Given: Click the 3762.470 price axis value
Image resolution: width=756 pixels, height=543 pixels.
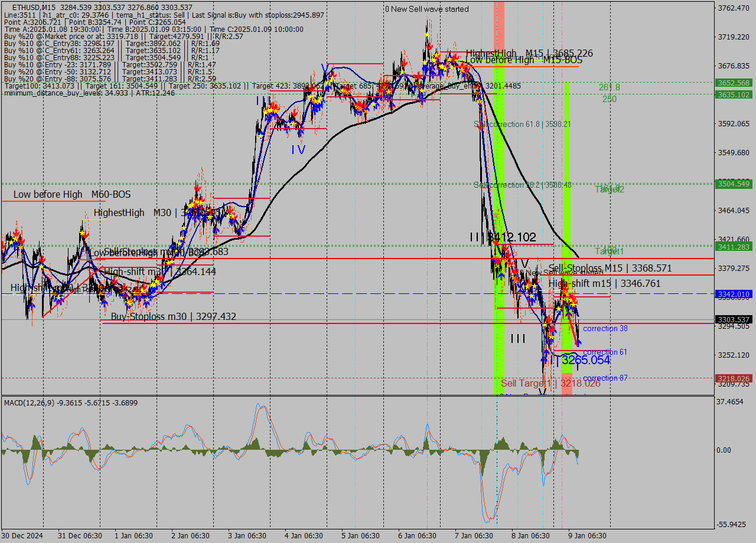Looking at the screenshot, I should click(733, 8).
